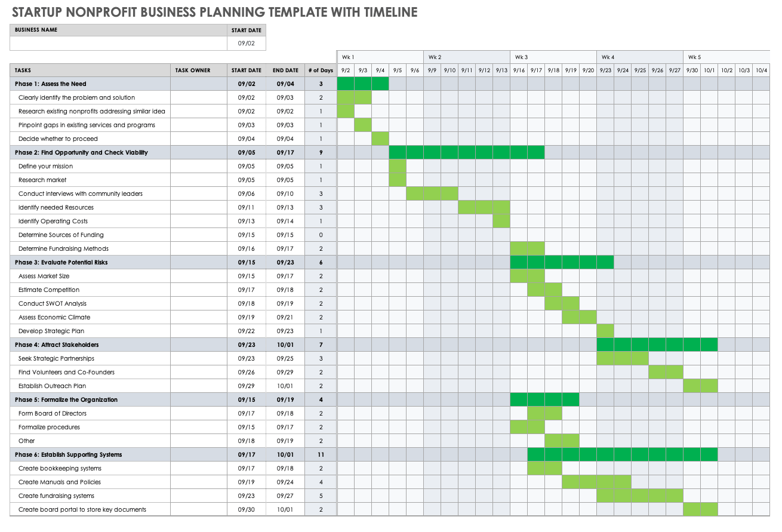Select the 10/4 date column header
782x532 pixels.
coord(761,70)
